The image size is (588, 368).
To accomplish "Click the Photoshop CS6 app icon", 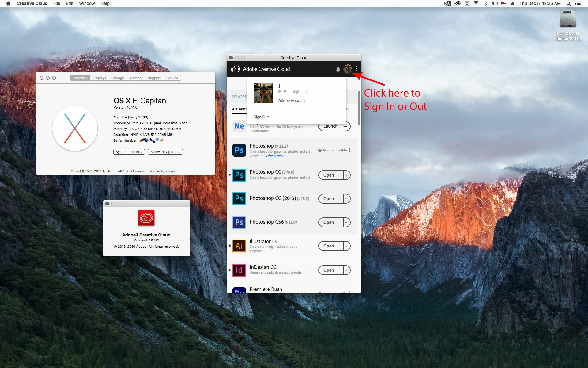I will tap(239, 222).
